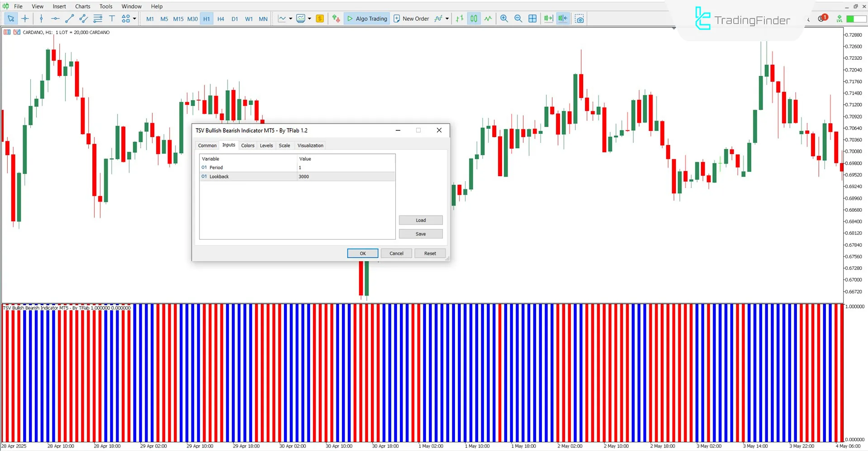Create a New Order

click(411, 19)
